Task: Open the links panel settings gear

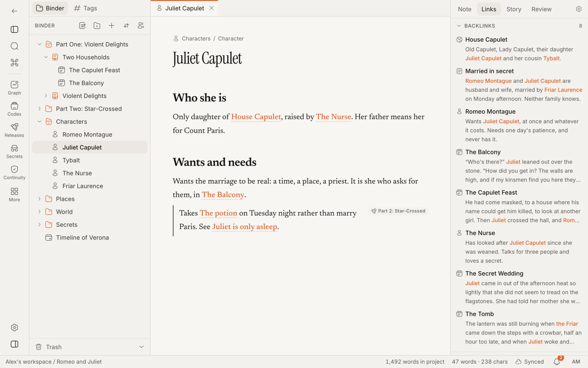Action: point(579,9)
